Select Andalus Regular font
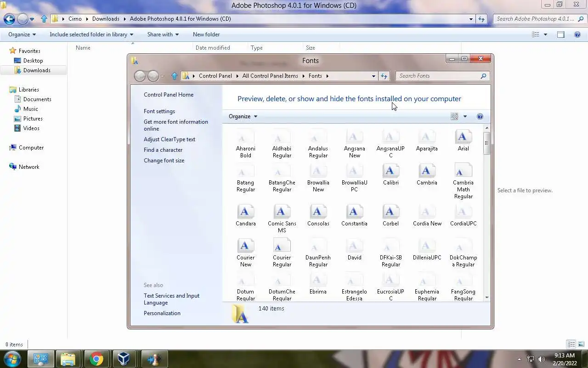The width and height of the screenshot is (588, 368). (318, 144)
